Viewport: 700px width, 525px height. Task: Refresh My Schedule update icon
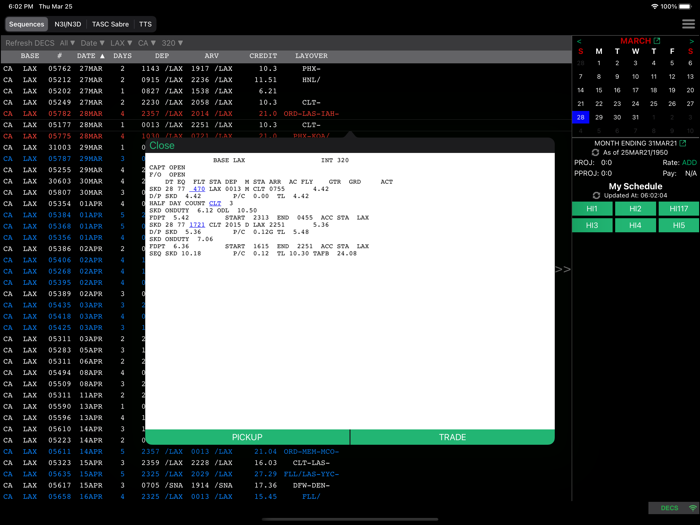click(596, 196)
